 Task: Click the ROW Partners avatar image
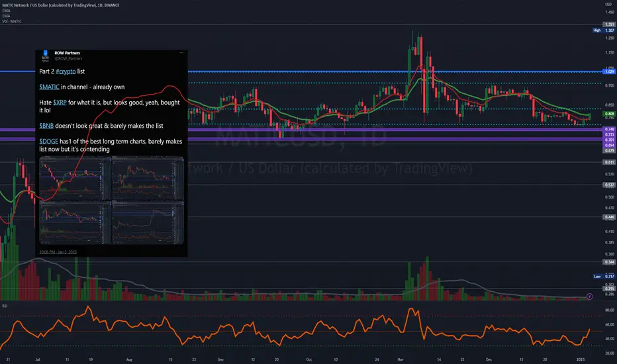coord(45,56)
